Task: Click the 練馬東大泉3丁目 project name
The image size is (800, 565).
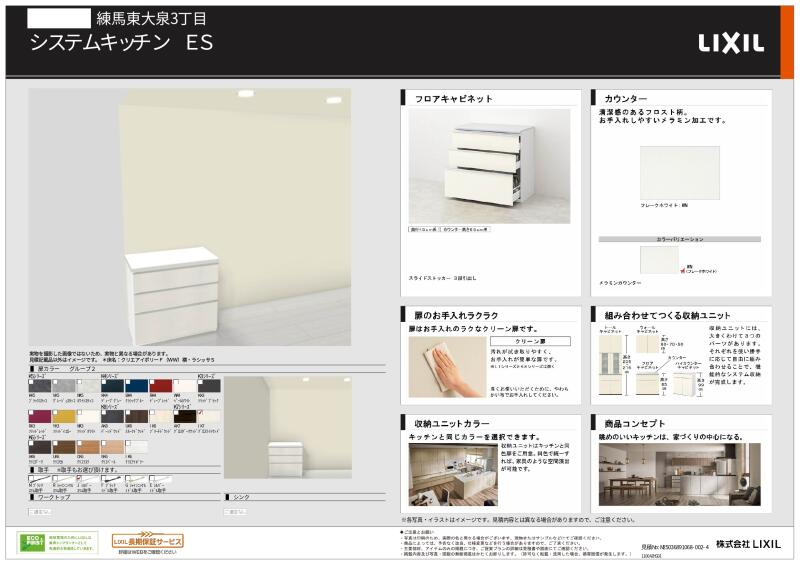Action: click(152, 19)
